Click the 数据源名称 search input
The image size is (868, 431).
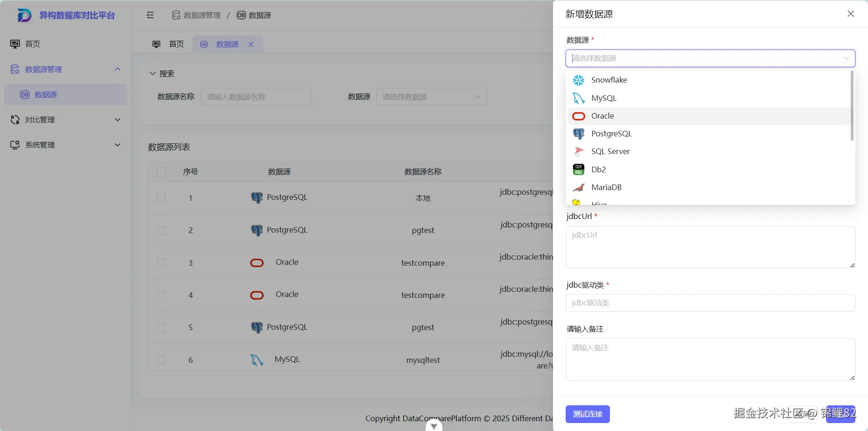click(256, 97)
